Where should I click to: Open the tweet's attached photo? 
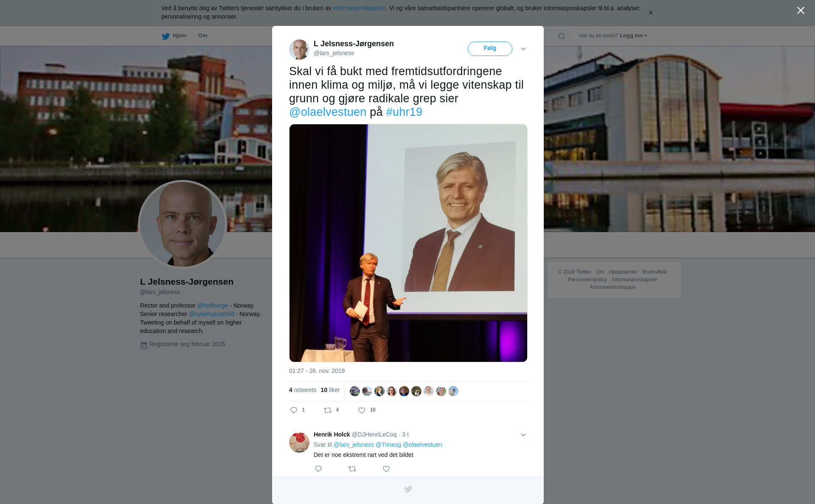point(408,243)
